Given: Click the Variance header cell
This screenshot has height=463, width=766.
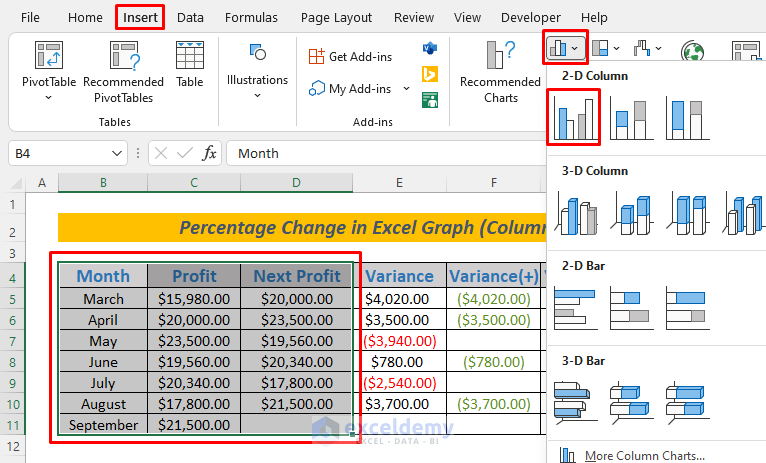Looking at the screenshot, I should (x=400, y=276).
